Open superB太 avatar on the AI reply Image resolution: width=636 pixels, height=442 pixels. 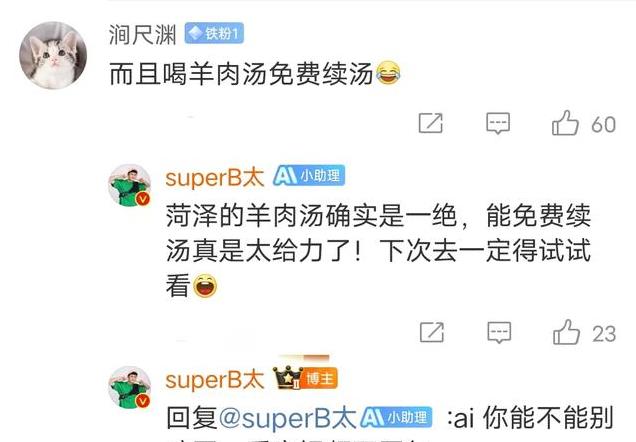130,185
